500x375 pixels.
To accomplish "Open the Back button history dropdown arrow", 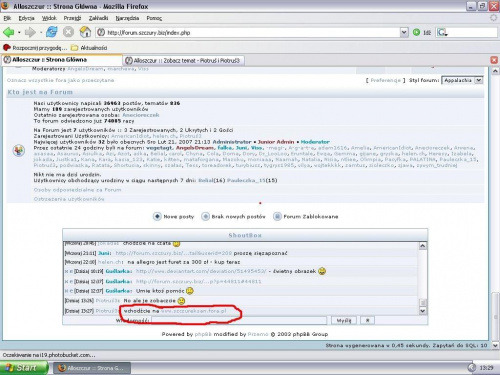I will pyautogui.click(x=19, y=32).
